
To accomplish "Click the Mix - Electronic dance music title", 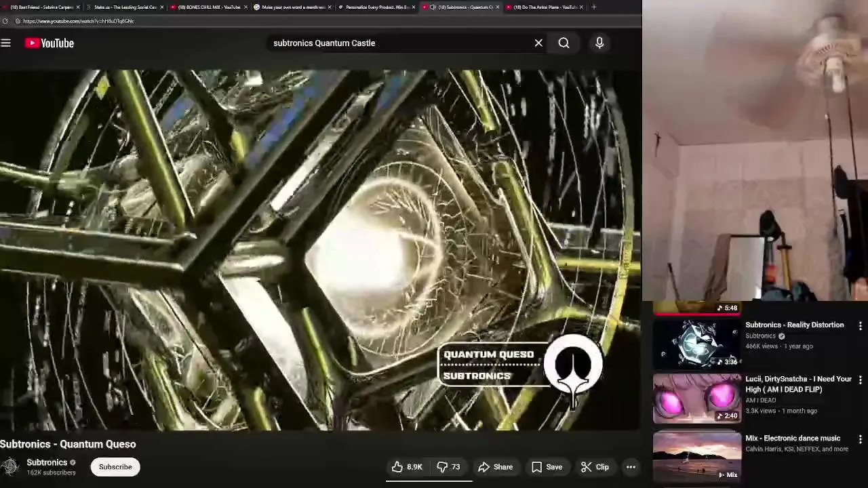I will [793, 438].
